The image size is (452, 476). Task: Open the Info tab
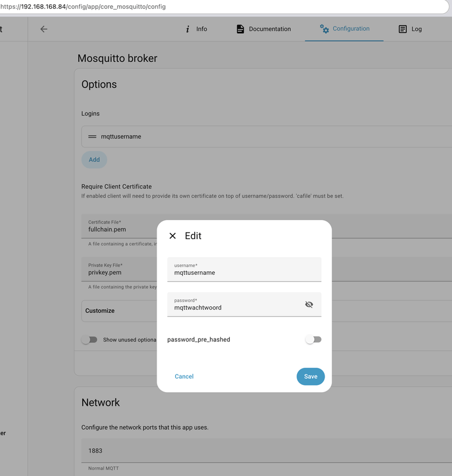(x=197, y=29)
